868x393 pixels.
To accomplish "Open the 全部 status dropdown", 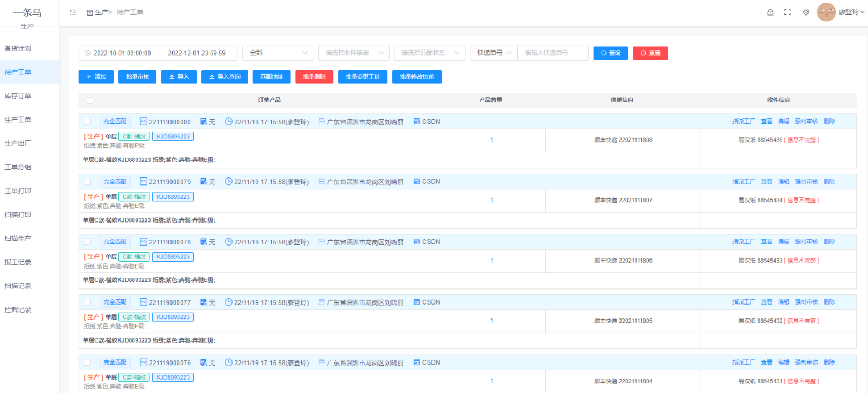I will [278, 53].
